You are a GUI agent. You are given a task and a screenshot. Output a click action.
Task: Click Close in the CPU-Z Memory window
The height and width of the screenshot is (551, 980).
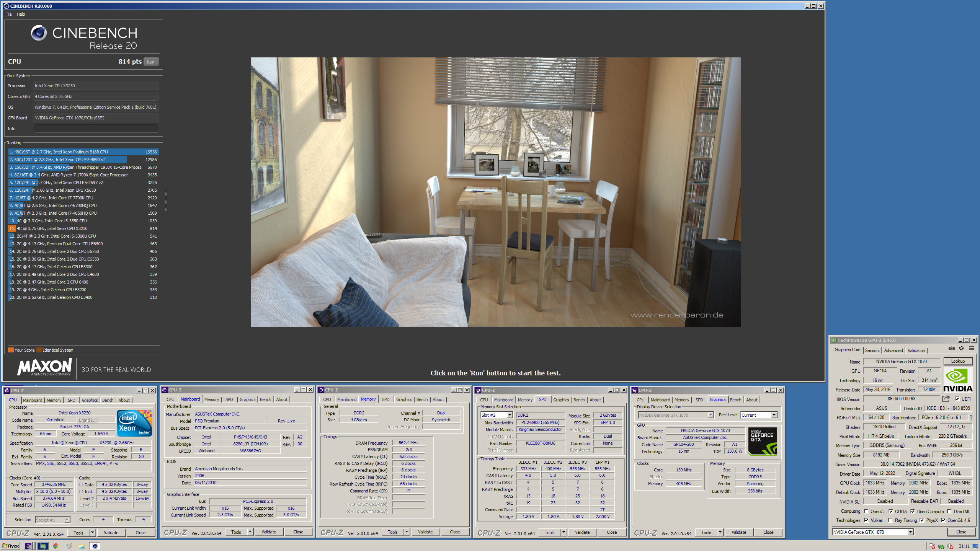coord(455,532)
